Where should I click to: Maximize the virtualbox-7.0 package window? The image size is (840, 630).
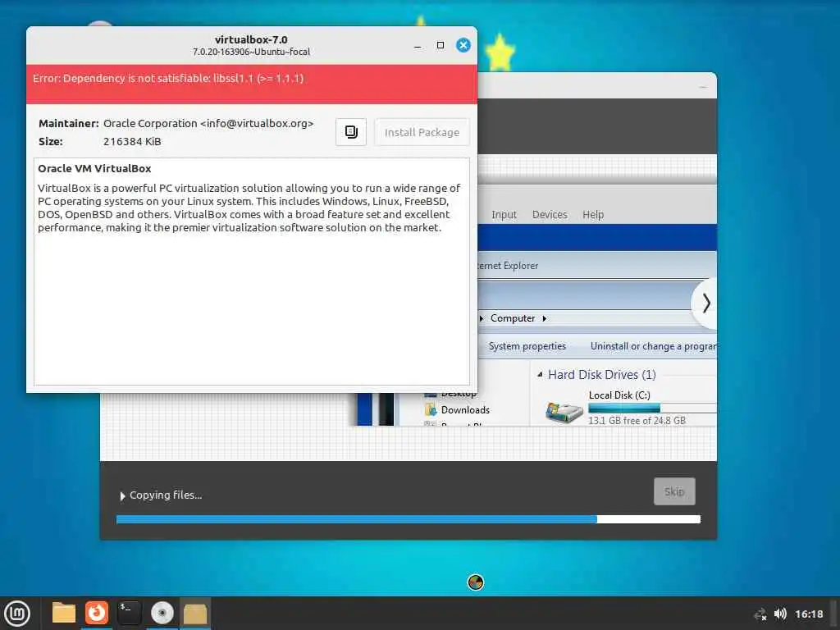[441, 45]
